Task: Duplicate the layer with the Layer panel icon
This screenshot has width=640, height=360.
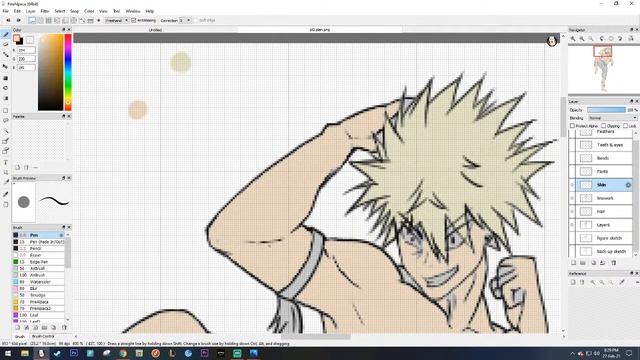Action: pyautogui.click(x=593, y=263)
